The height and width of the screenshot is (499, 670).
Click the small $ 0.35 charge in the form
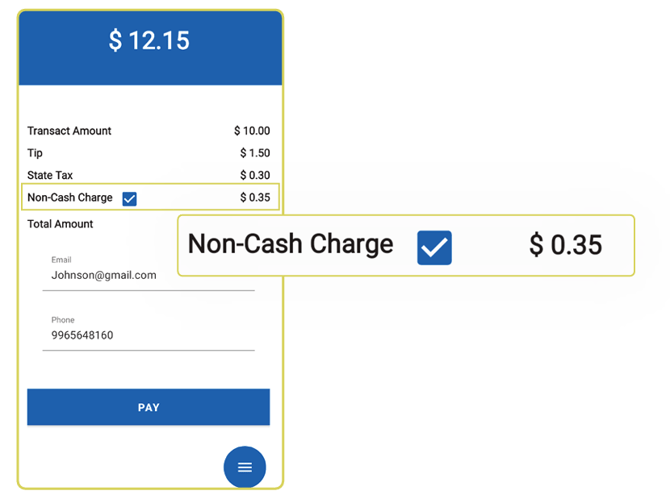[x=255, y=197]
